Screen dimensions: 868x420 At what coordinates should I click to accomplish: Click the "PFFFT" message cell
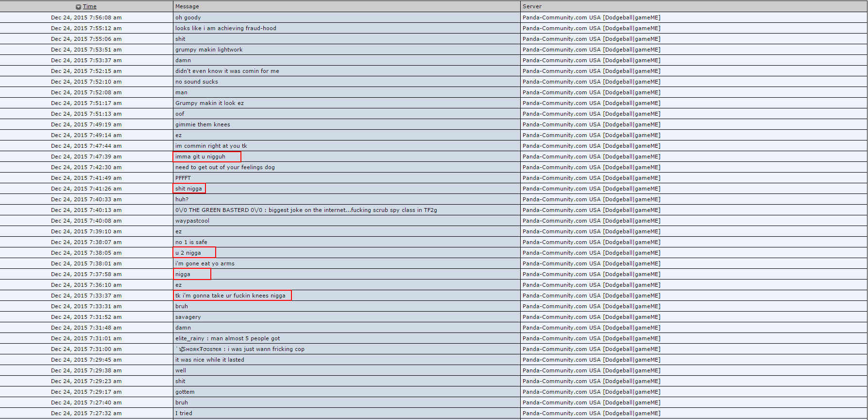183,178
